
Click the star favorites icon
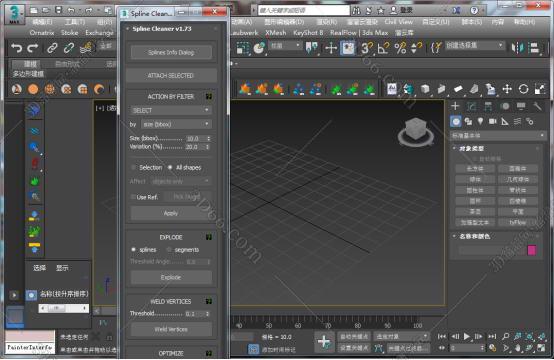[x=381, y=10]
